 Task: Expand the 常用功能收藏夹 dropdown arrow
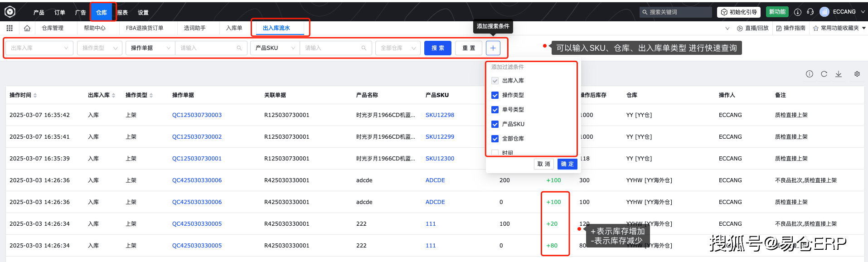click(864, 28)
